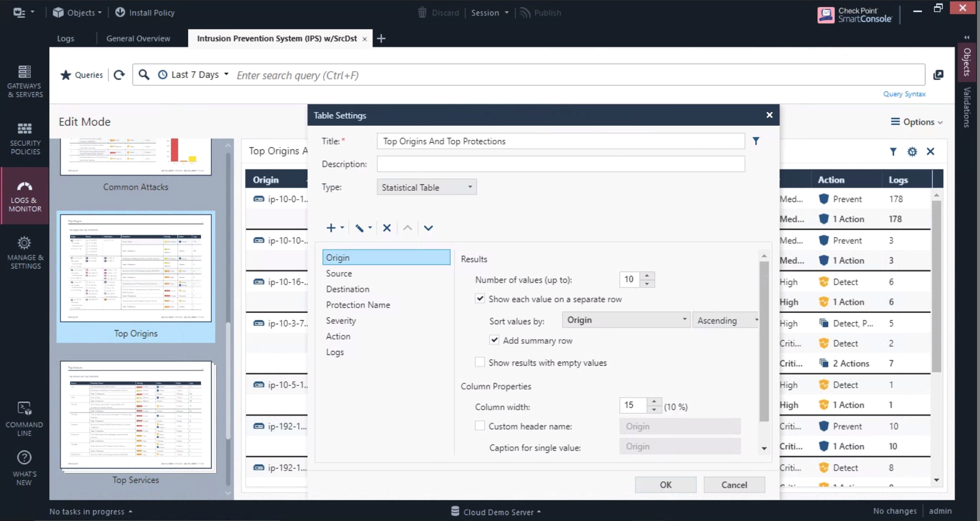Click OK to confirm table settings
This screenshot has height=521, width=980.
(x=666, y=485)
